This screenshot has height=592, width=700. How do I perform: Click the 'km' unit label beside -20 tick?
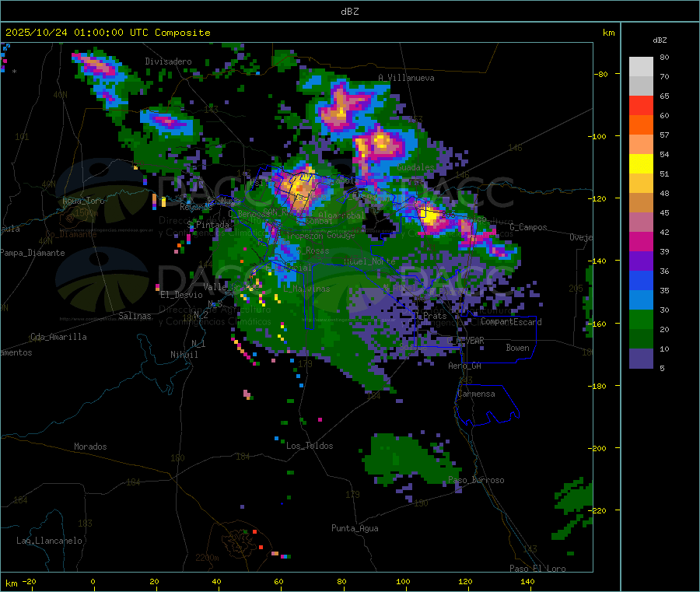tap(11, 583)
